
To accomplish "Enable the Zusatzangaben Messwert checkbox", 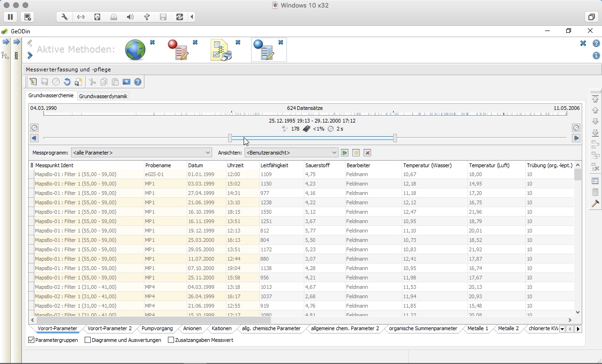I will click(x=171, y=340).
